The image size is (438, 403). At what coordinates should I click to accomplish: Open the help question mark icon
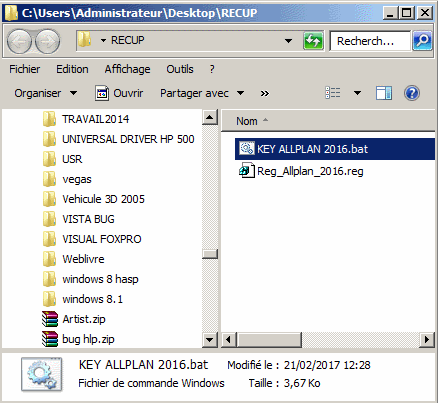(x=412, y=93)
